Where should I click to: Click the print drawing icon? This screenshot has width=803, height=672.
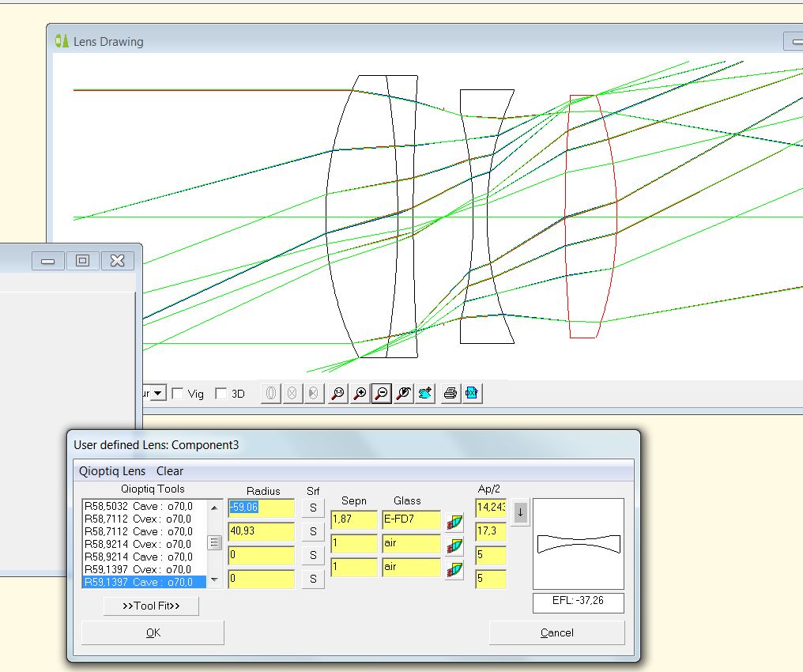tap(450, 393)
